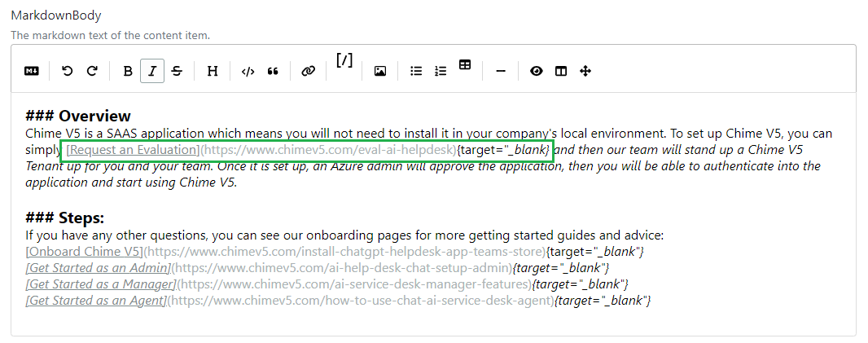
Task: Click the Markdown guide icon in the toolbar
Action: tap(32, 71)
